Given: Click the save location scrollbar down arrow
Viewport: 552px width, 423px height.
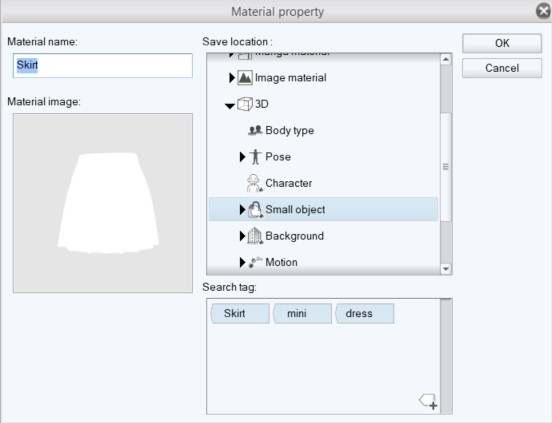Looking at the screenshot, I should pos(446,269).
